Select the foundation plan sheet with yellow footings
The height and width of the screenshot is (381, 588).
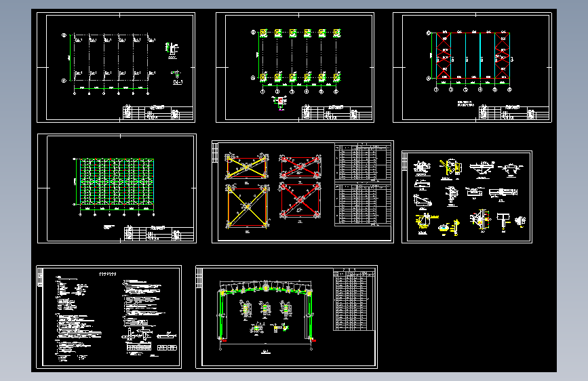[295, 68]
